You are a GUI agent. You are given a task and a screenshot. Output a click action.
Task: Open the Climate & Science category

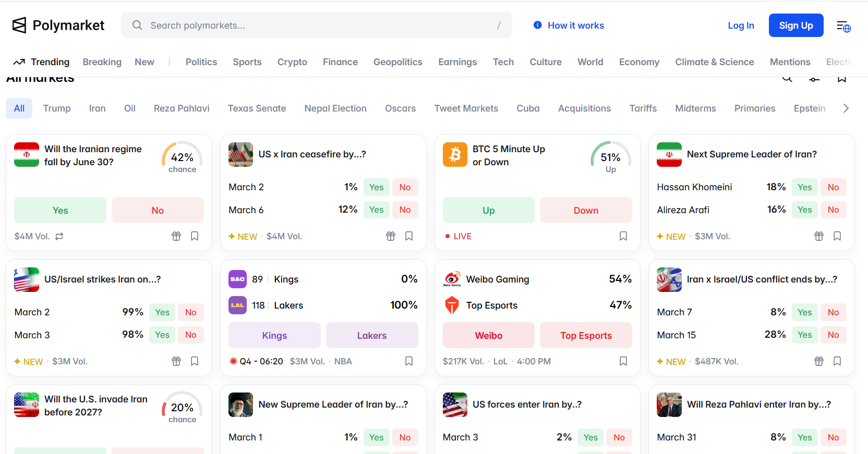(715, 62)
